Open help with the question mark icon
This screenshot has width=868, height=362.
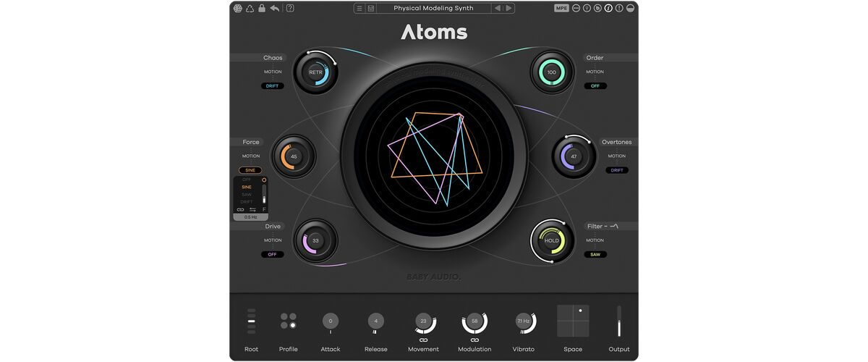point(290,9)
